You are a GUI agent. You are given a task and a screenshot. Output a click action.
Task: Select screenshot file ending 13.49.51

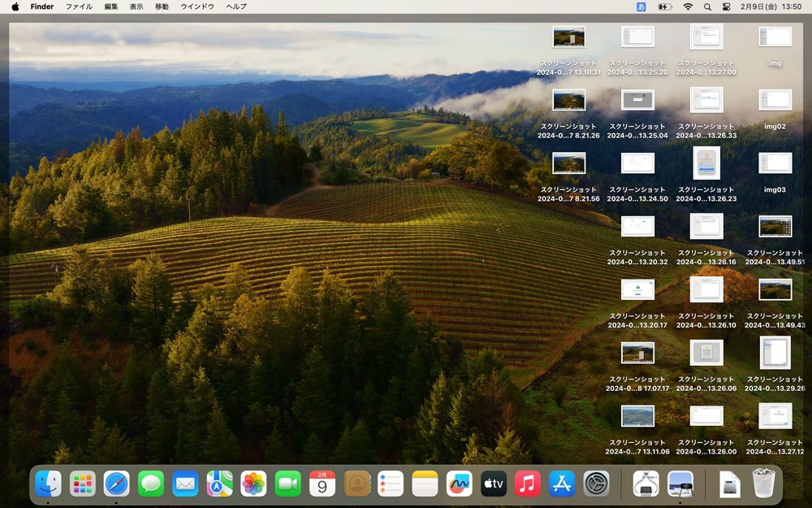click(x=775, y=227)
